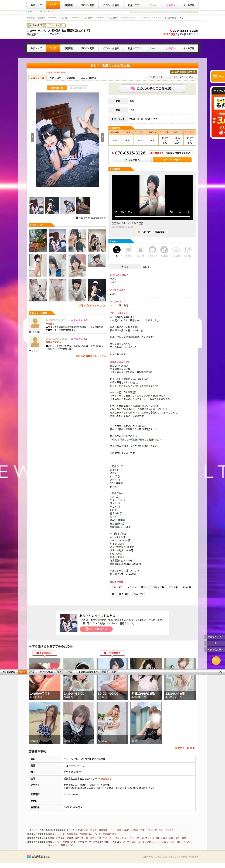The width and height of the screenshot is (225, 868).
Task: Switch to the プロフィール tab
Action: point(37,77)
